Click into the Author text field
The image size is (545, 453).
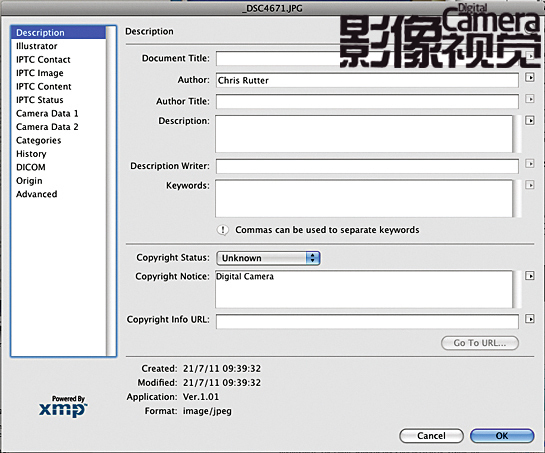367,80
